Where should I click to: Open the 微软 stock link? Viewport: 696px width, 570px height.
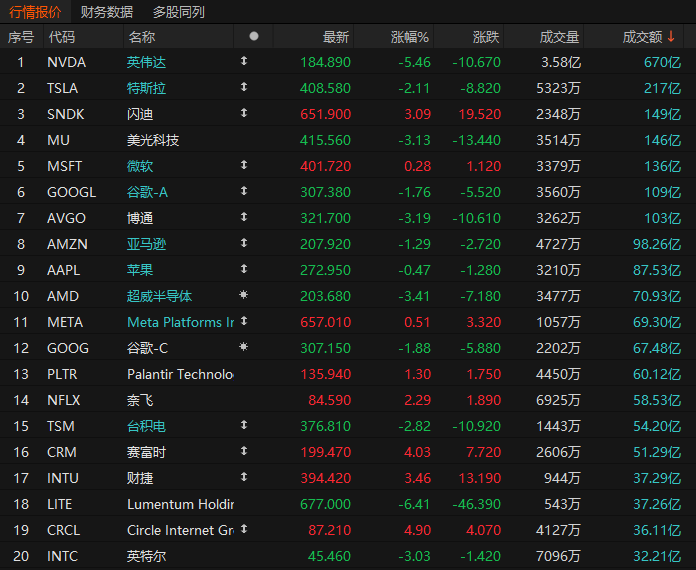coord(140,166)
